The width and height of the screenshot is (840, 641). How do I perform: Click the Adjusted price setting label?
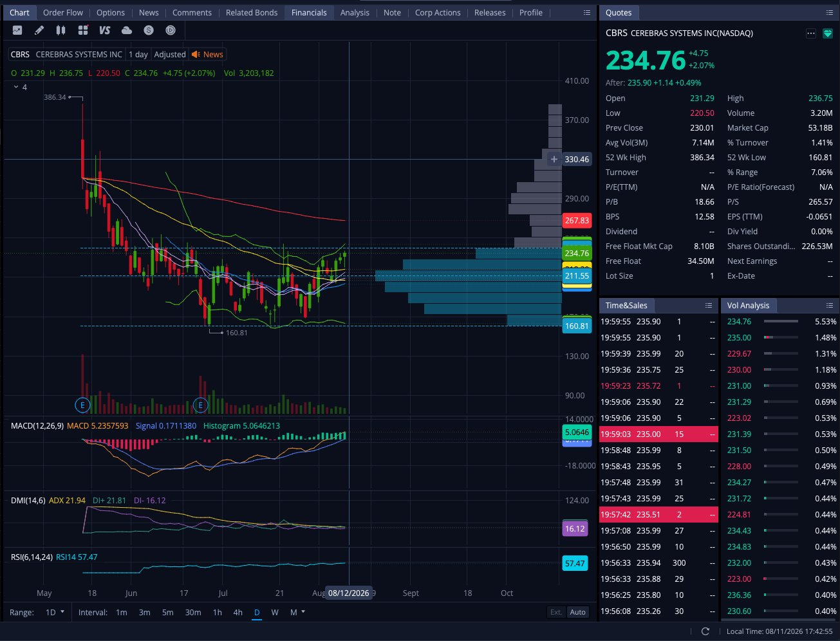click(x=170, y=55)
